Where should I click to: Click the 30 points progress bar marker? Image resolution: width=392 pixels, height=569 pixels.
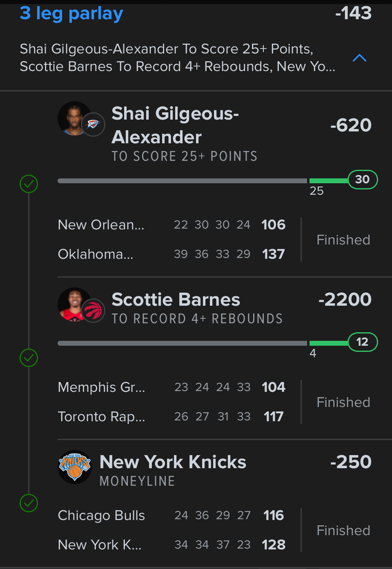point(363,180)
